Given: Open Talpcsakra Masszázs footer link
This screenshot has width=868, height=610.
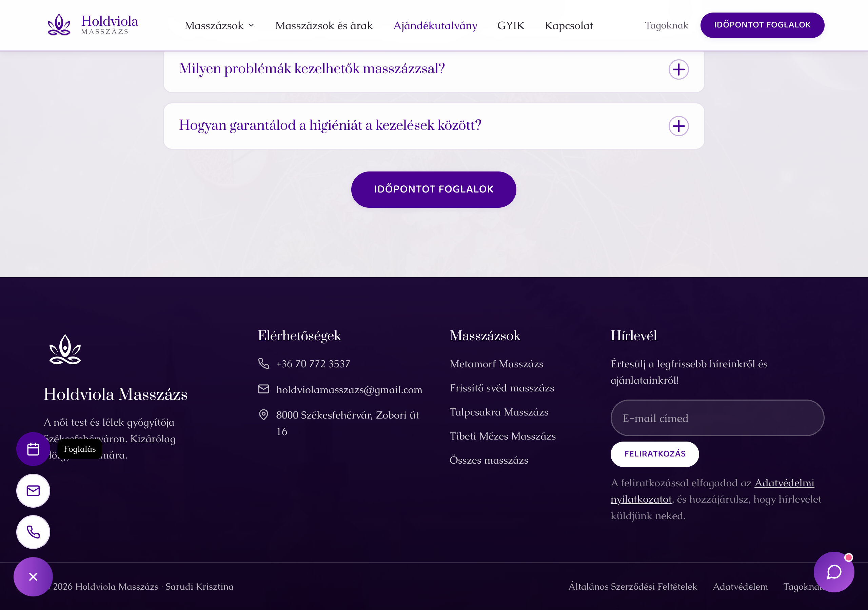Looking at the screenshot, I should pyautogui.click(x=499, y=412).
